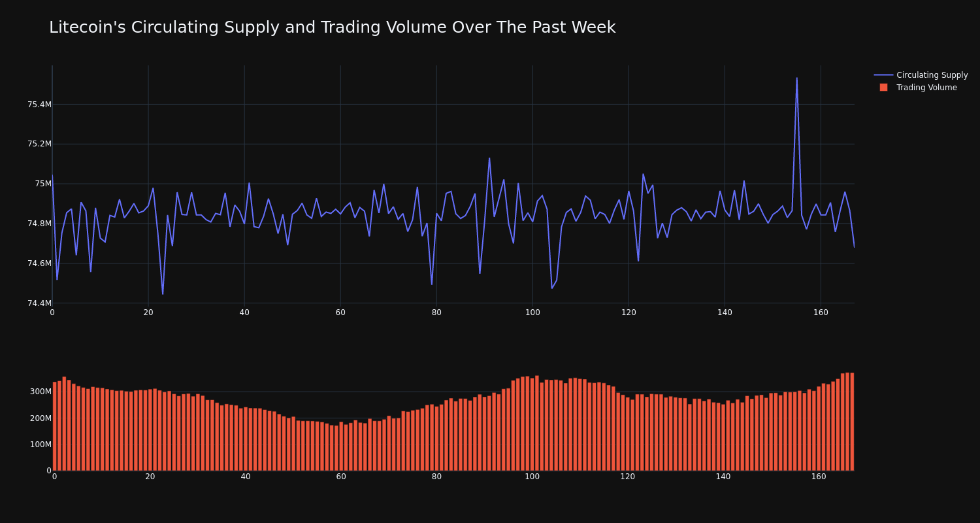Click the 75.4M y-axis label

39,105
